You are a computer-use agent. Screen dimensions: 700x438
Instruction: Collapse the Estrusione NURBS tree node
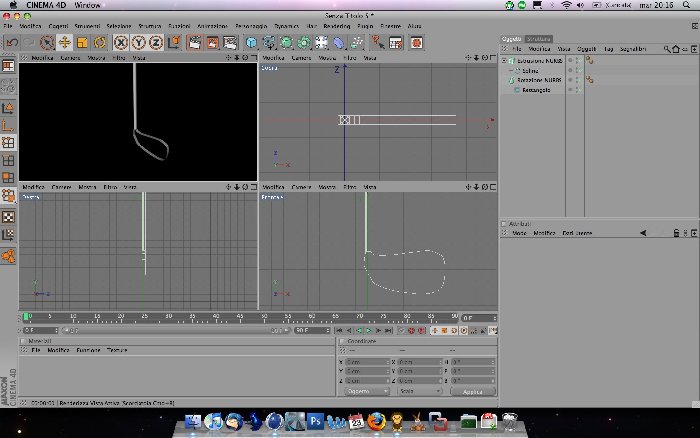[504, 61]
